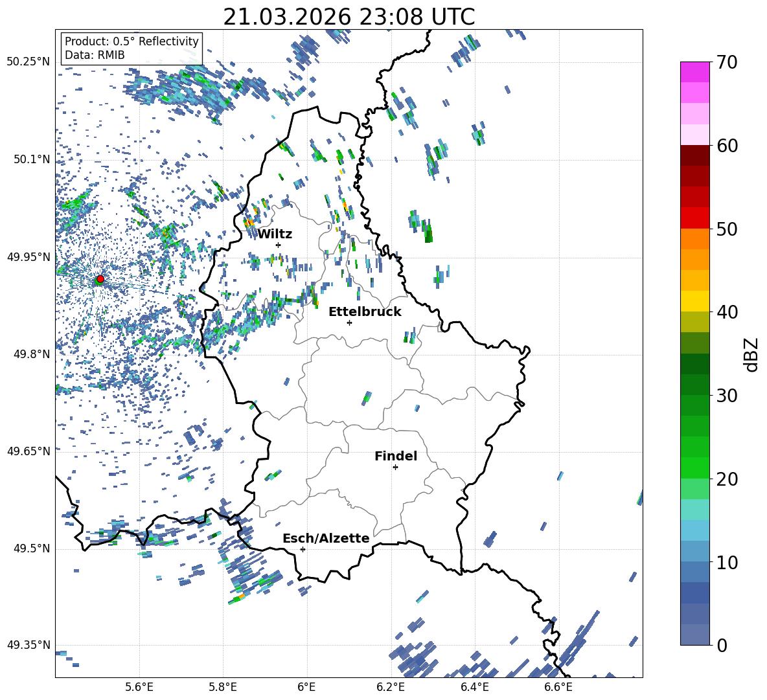
Task: Click the colorbar tick label 10
Action: [727, 562]
